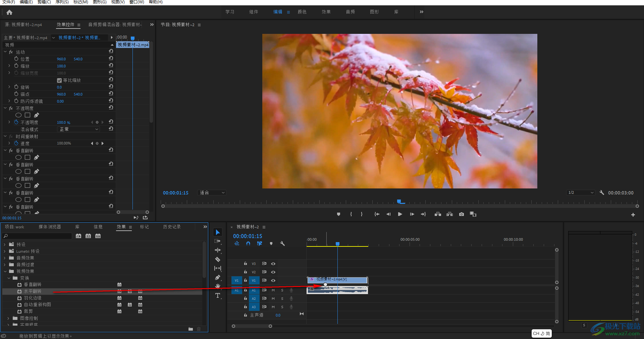This screenshot has width=644, height=339.
Task: Collapse the 变换 folder
Action: point(9,278)
